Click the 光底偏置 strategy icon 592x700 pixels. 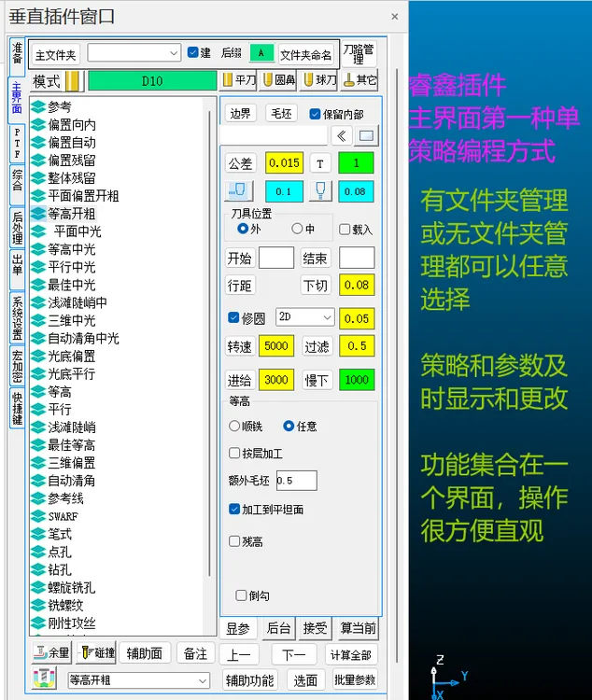[39, 357]
